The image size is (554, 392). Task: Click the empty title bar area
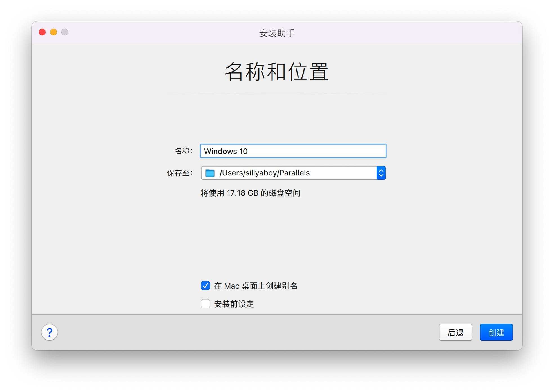coord(394,32)
